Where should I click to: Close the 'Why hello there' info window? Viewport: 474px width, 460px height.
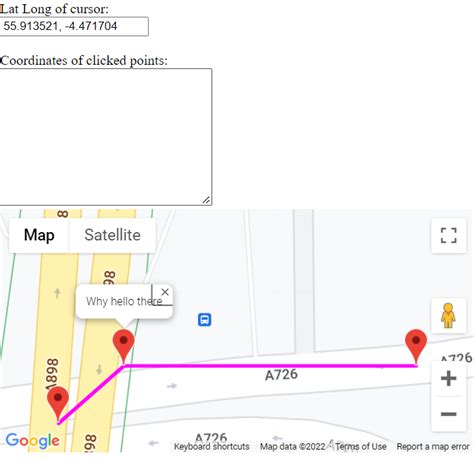(x=165, y=292)
